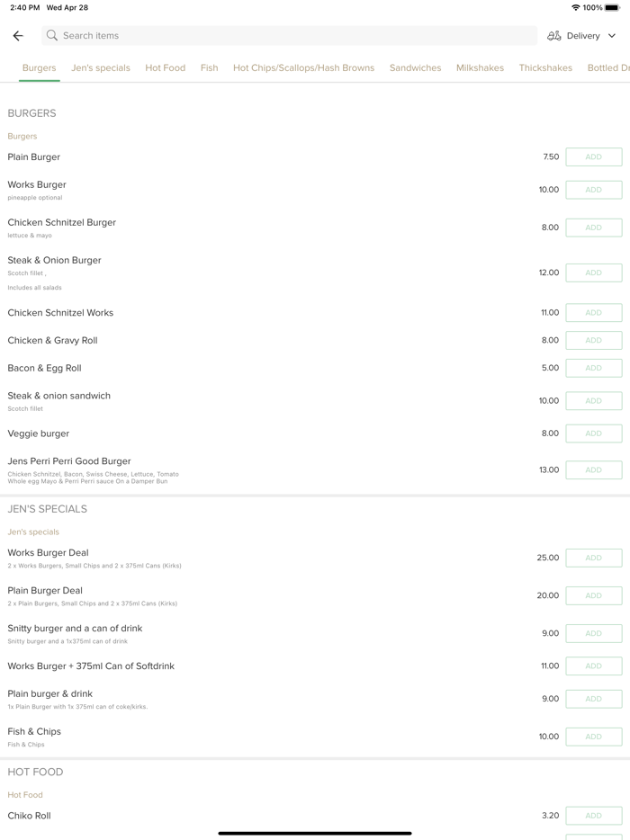The image size is (630, 840).
Task: Expand the Delivery dropdown chevron
Action: coord(612,36)
